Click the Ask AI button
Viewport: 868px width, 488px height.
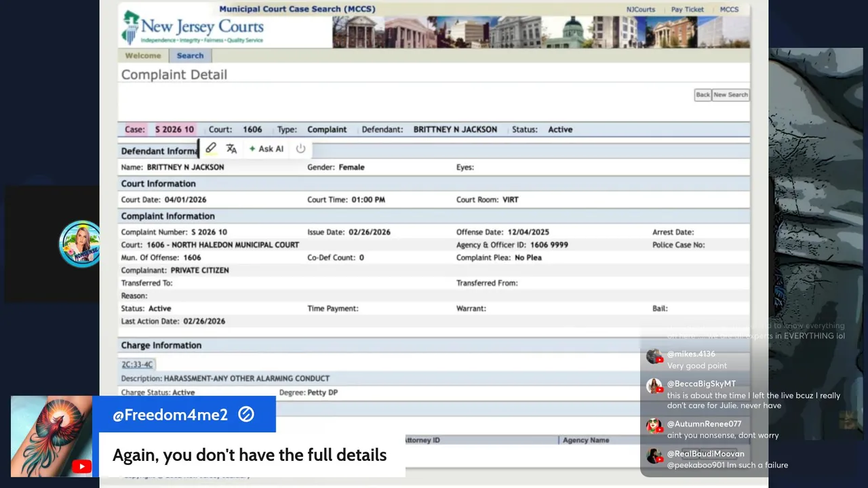pos(266,148)
